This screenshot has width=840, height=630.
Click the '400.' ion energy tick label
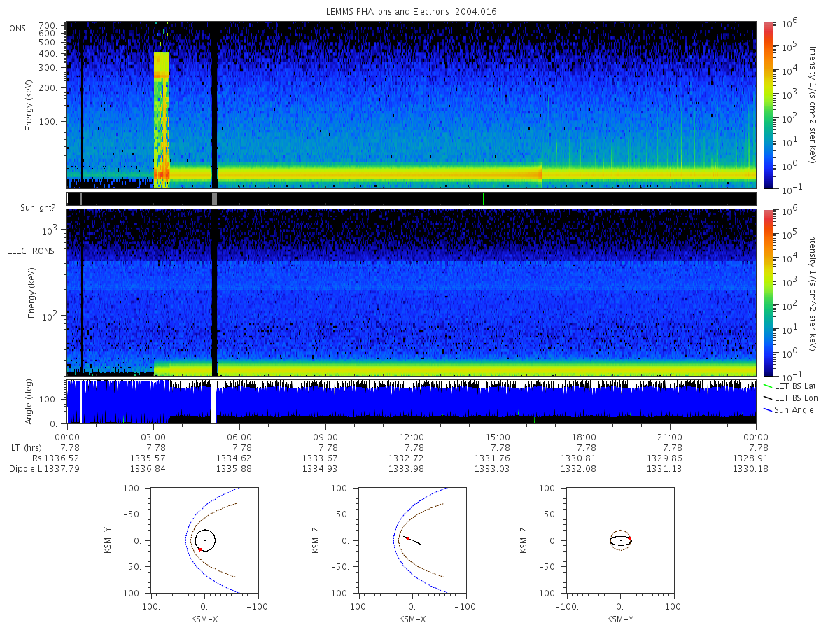(50, 52)
